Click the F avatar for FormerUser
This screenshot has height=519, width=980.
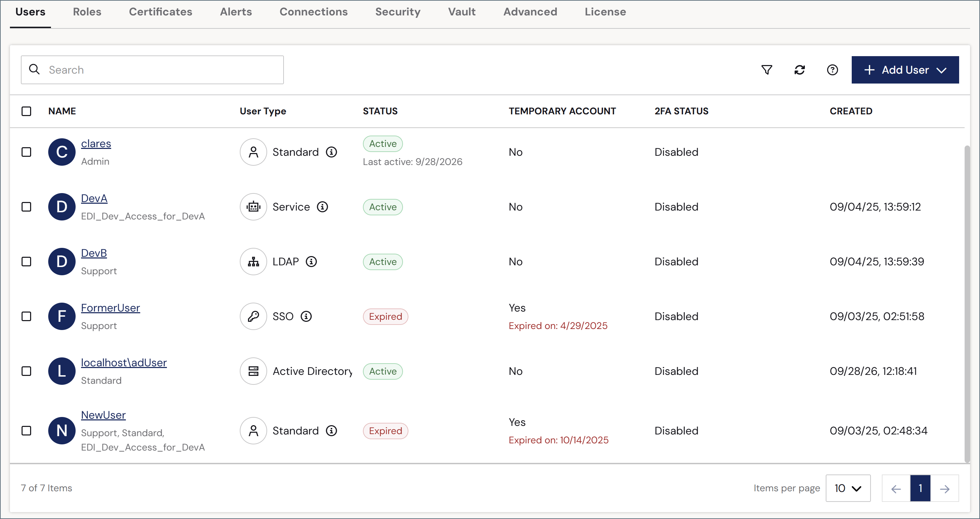(x=62, y=316)
